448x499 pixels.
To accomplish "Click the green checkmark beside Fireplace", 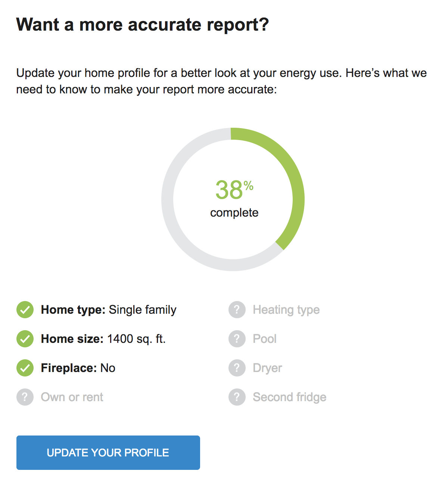I will (25, 368).
